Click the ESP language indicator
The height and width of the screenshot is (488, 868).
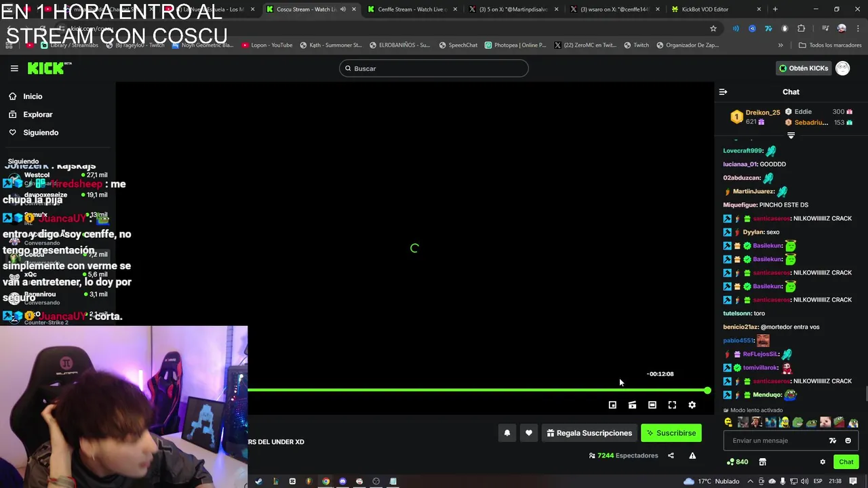coord(818,481)
